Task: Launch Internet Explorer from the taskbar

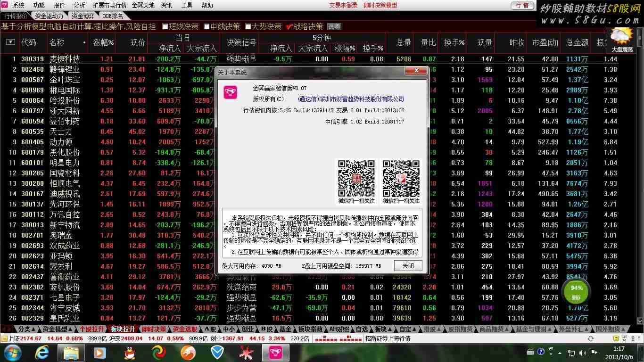Action: [x=42, y=352]
